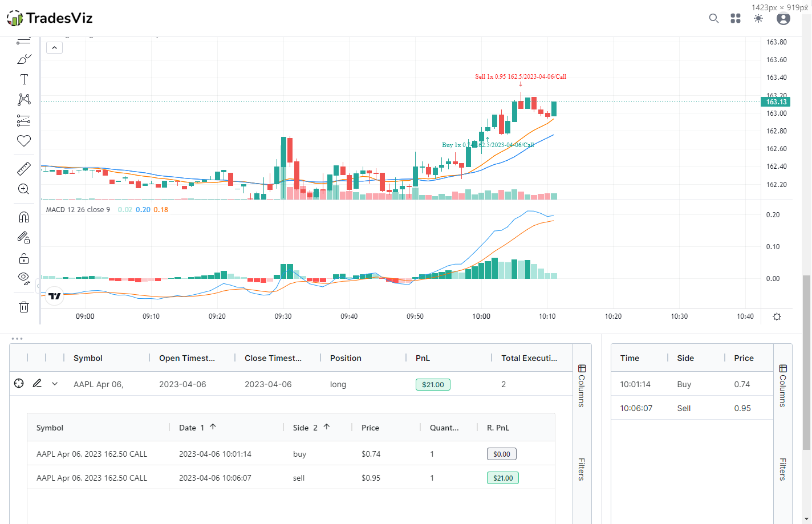Click the TradingView logo badge
The image size is (812, 524).
click(55, 296)
